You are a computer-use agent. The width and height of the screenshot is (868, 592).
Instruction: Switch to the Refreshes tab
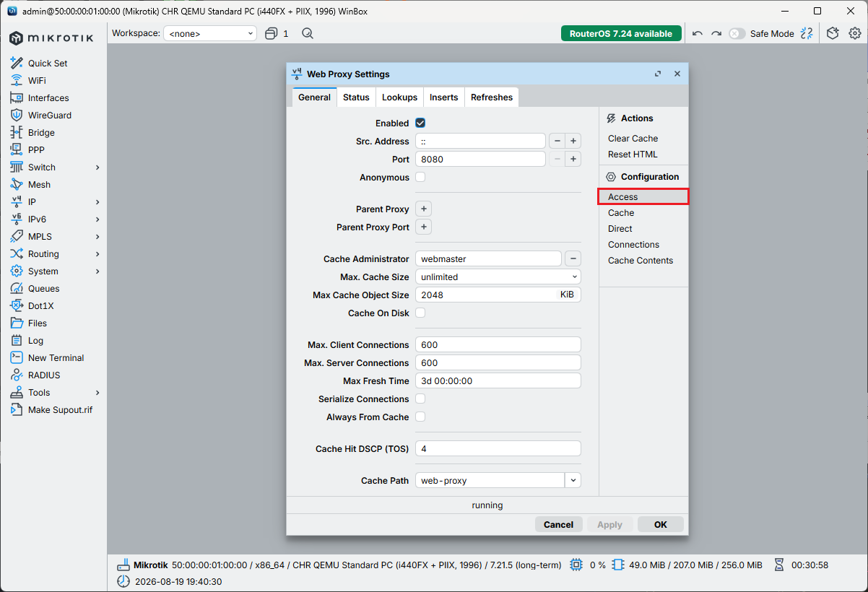(x=492, y=97)
